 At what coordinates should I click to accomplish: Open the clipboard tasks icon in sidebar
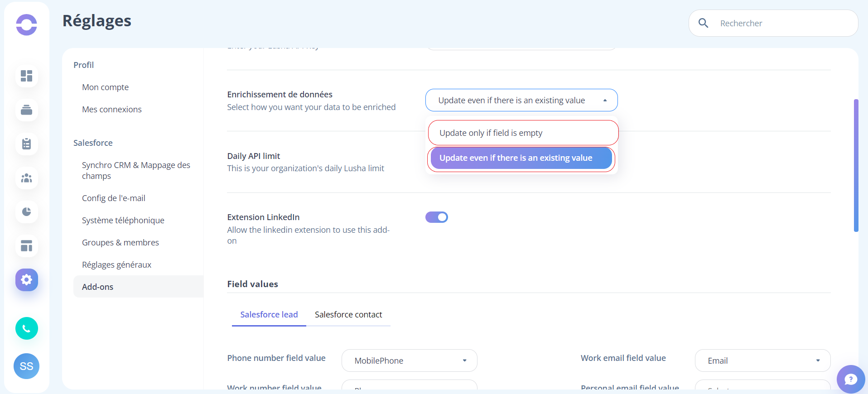(x=27, y=144)
